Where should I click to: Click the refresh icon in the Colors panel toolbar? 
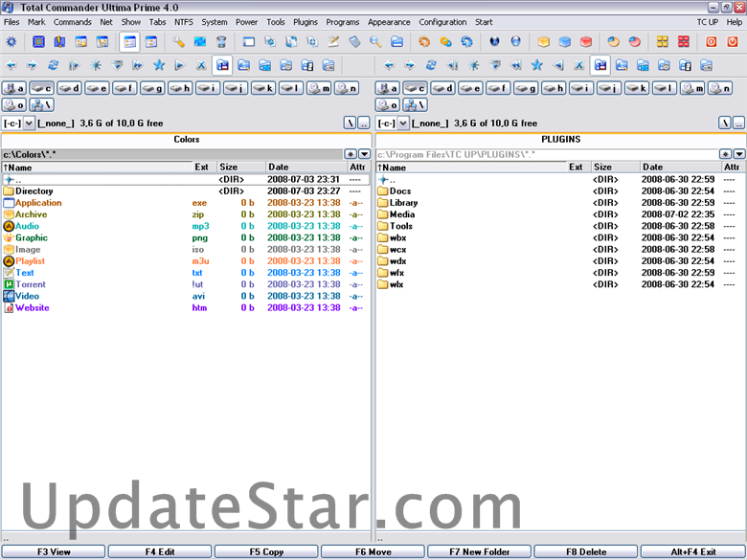pos(54,65)
